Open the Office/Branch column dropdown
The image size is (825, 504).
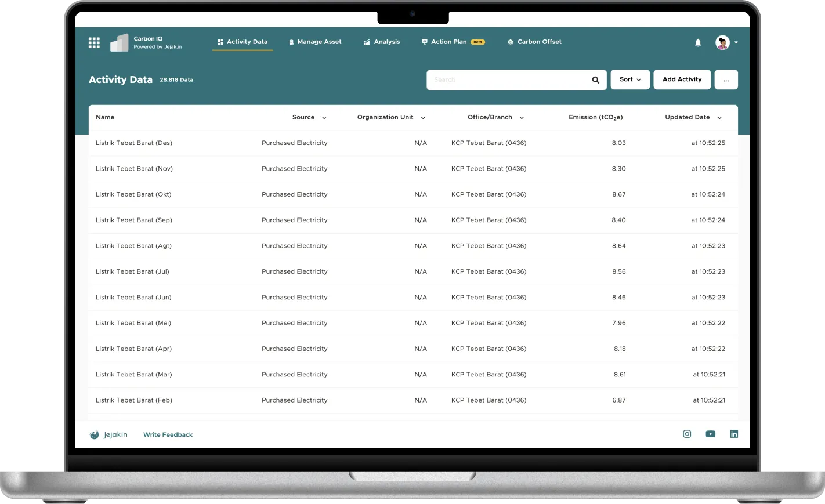[x=521, y=117]
